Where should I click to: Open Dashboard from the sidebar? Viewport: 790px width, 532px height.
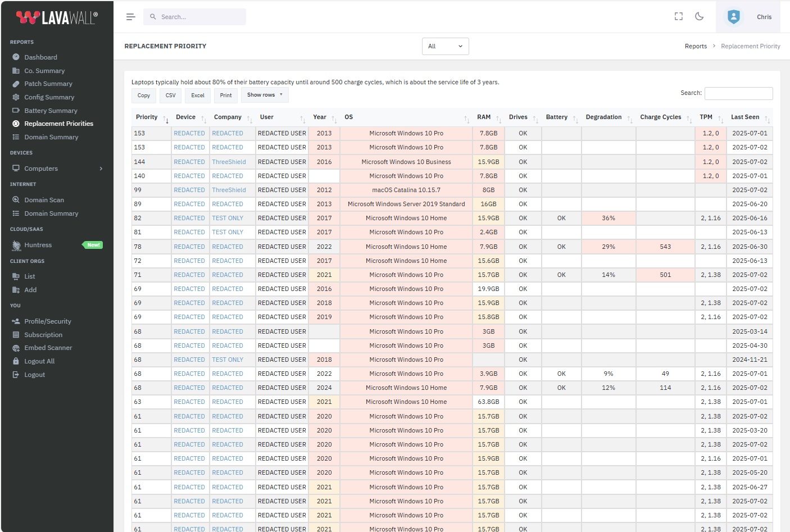click(x=40, y=57)
